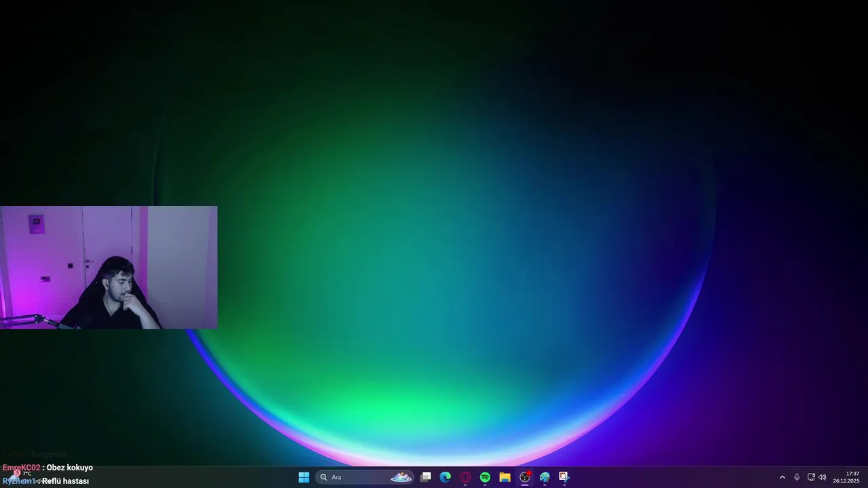Click chat message "Reflü hastası"
Image resolution: width=868 pixels, height=488 pixels.
66,481
